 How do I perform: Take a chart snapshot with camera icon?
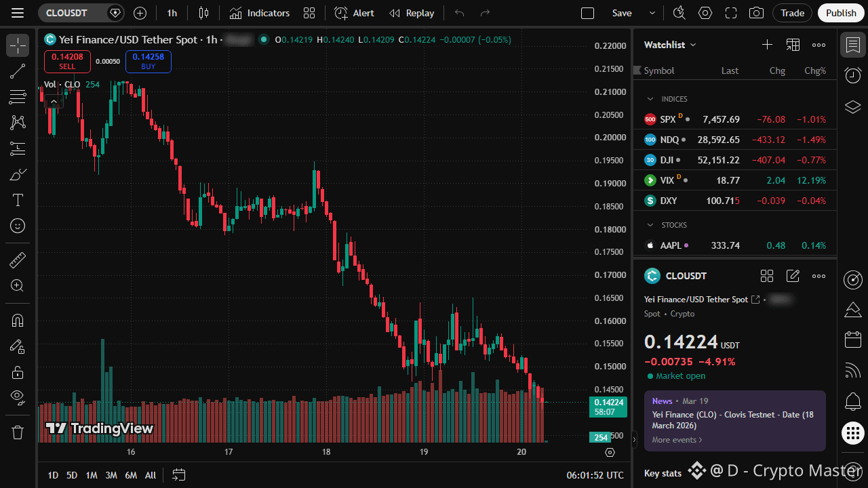pyautogui.click(x=756, y=13)
